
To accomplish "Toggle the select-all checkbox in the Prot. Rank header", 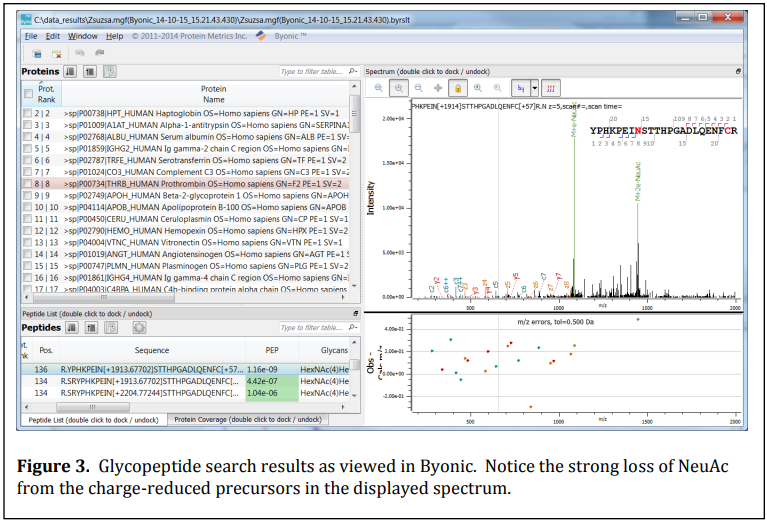I will pyautogui.click(x=28, y=93).
